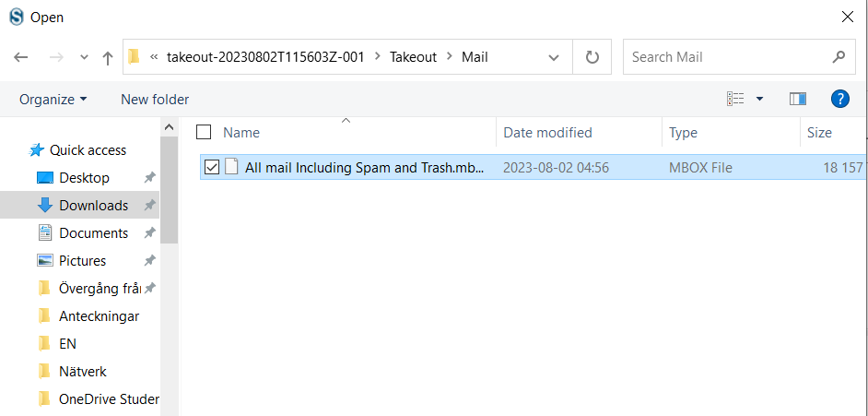Create a New folder

(155, 100)
